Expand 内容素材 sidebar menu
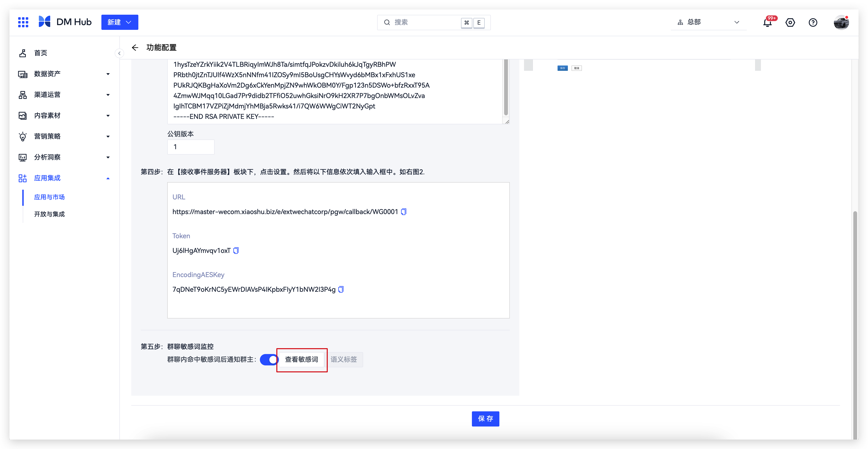The image size is (868, 449). [x=64, y=116]
